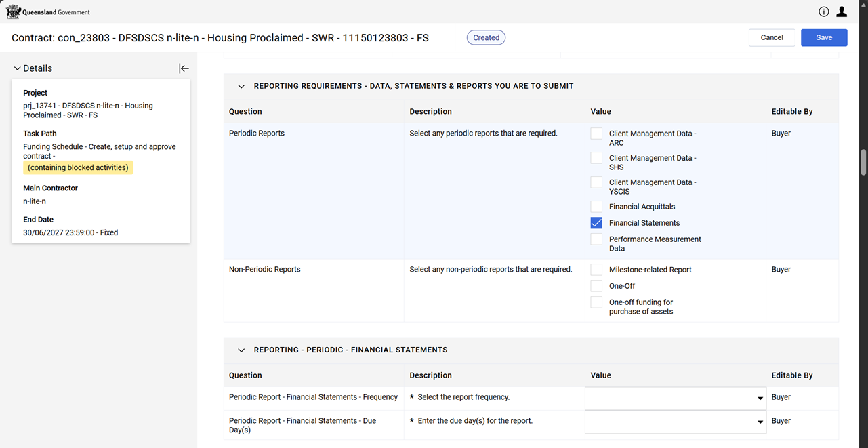Click the Save button
The height and width of the screenshot is (448, 868).
[x=823, y=38]
